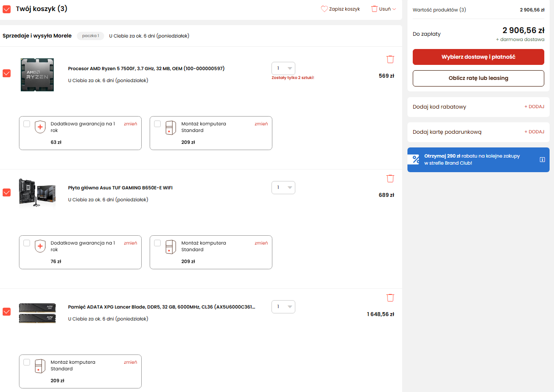Add a gift card via DODAJ
Viewport: 554px width, 392px height.
click(x=534, y=132)
